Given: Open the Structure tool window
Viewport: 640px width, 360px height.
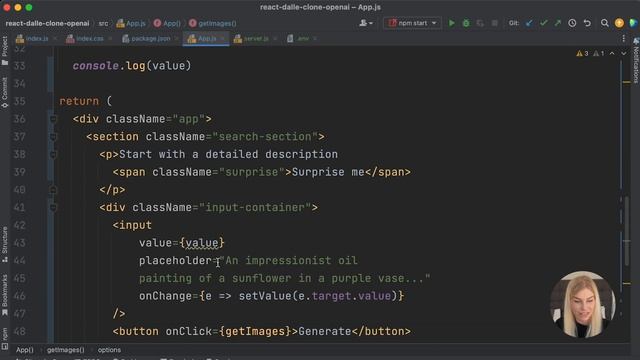Looking at the screenshot, I should coord(4,244).
